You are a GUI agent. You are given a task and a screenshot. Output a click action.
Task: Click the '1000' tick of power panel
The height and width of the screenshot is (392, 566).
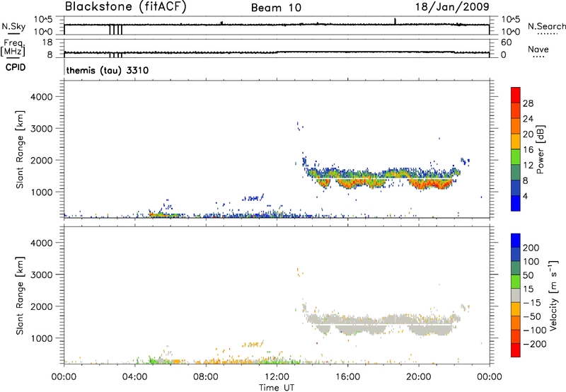(x=42, y=192)
